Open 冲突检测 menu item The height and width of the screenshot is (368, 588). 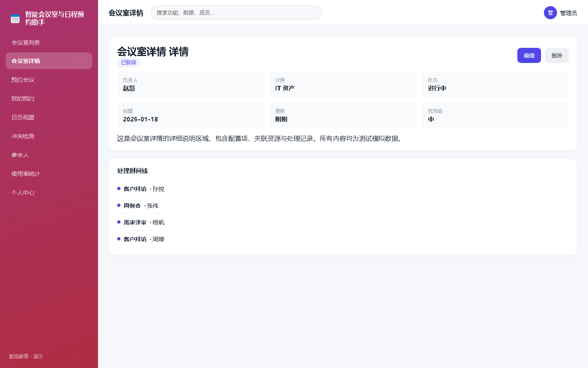tap(49, 136)
